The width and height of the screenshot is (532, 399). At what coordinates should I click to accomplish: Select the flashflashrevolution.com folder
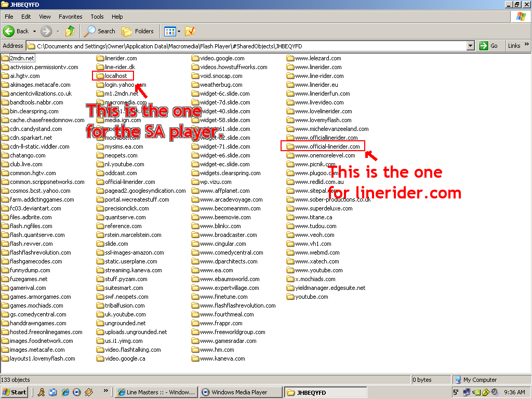pyautogui.click(x=36, y=252)
